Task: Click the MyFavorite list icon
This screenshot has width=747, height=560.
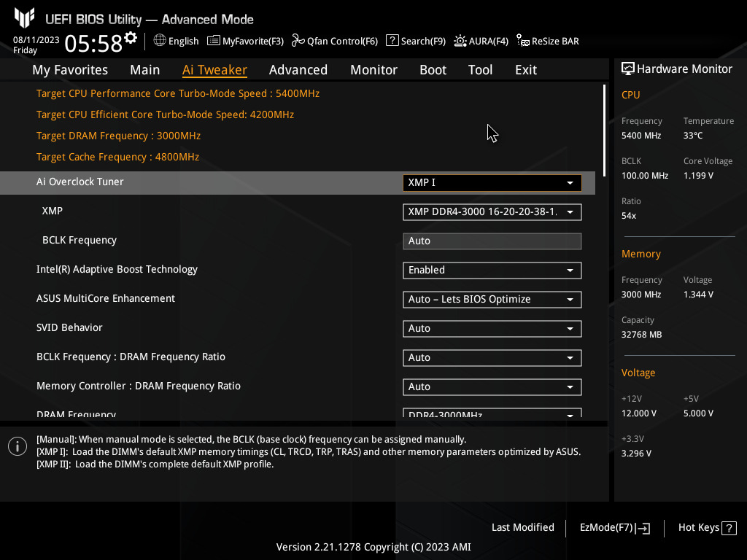Action: (x=214, y=41)
